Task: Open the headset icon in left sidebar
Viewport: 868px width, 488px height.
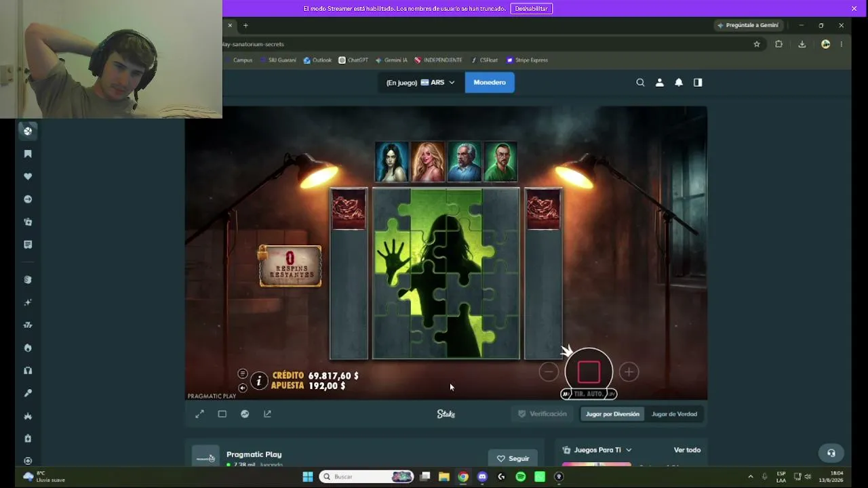Action: [x=28, y=370]
